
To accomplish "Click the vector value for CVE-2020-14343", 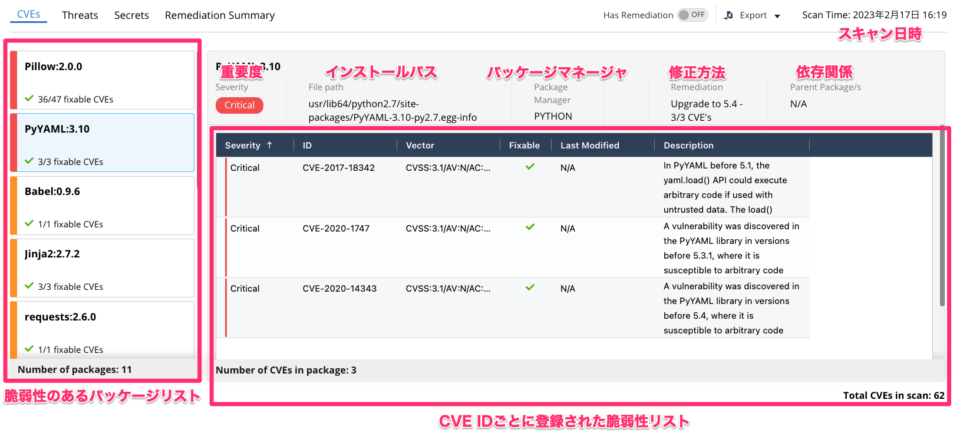I will point(448,288).
